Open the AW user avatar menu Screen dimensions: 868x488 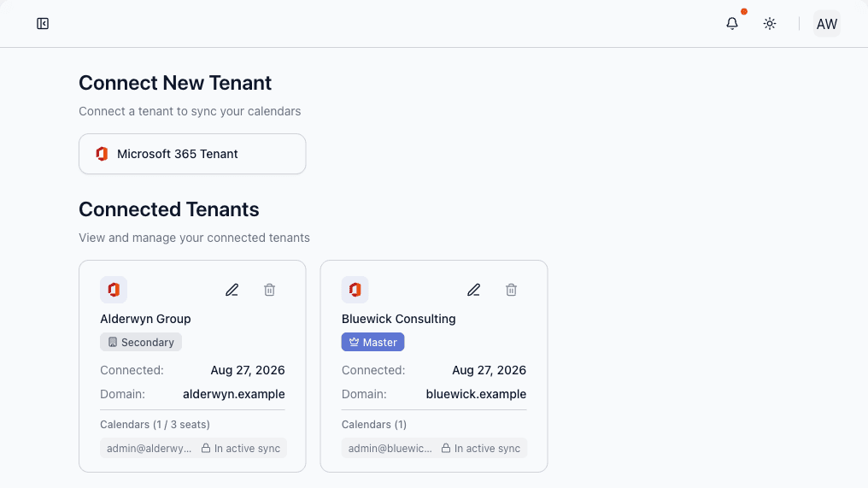826,24
